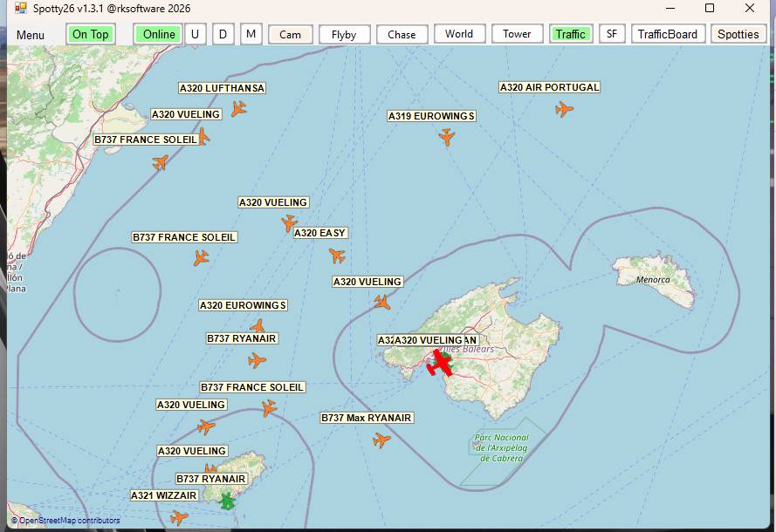Select the A320 EUROWINGS plane icon
The height and width of the screenshot is (532, 776).
(x=258, y=326)
